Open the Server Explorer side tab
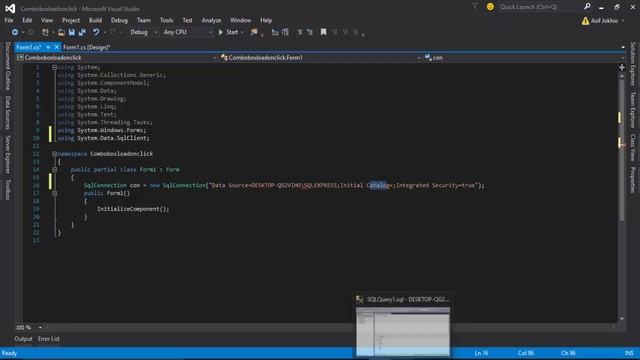Screen dimensions: 640x360 pyautogui.click(x=7, y=155)
